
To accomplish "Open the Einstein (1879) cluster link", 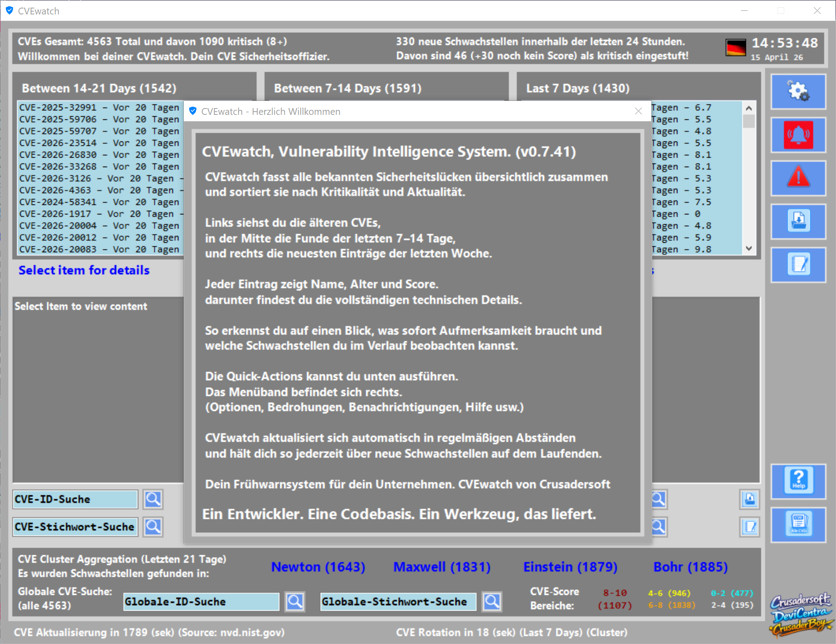I will point(570,567).
